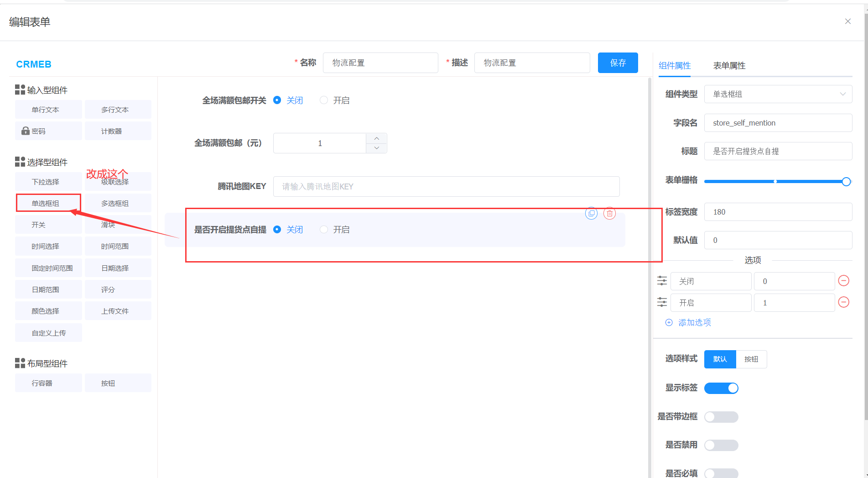Add a 单行文本 component

(x=48, y=110)
